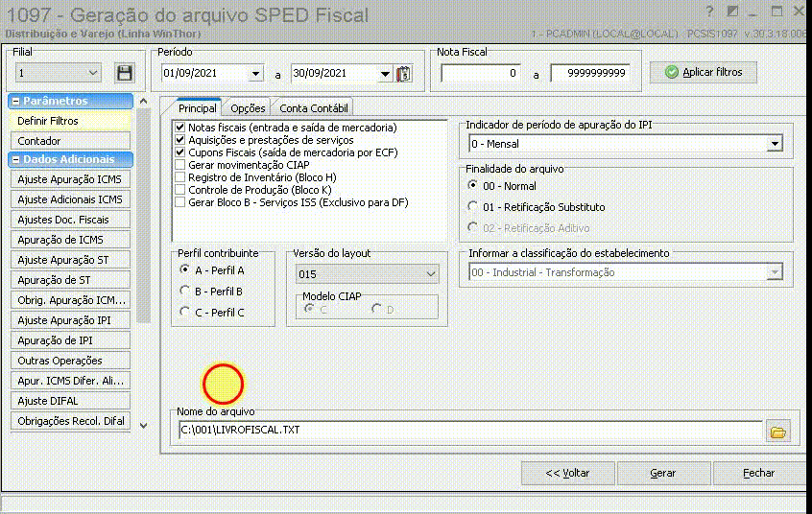Open Ajuste Adicionais ICMS

point(70,199)
